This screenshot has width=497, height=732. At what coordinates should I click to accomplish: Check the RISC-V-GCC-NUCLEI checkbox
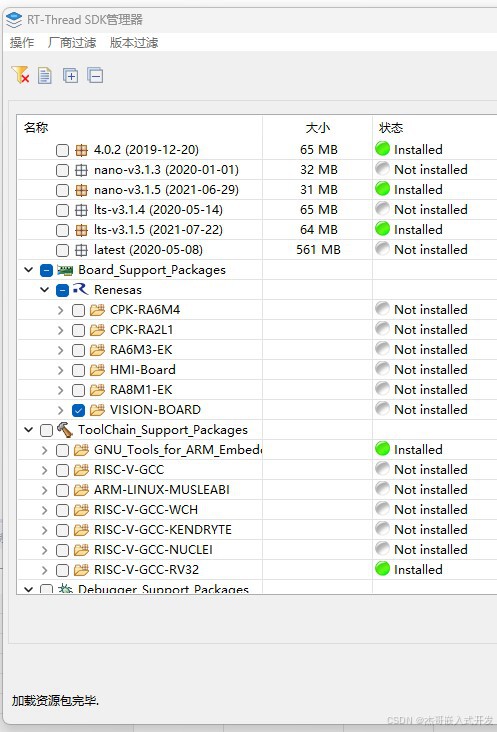[x=62, y=550]
